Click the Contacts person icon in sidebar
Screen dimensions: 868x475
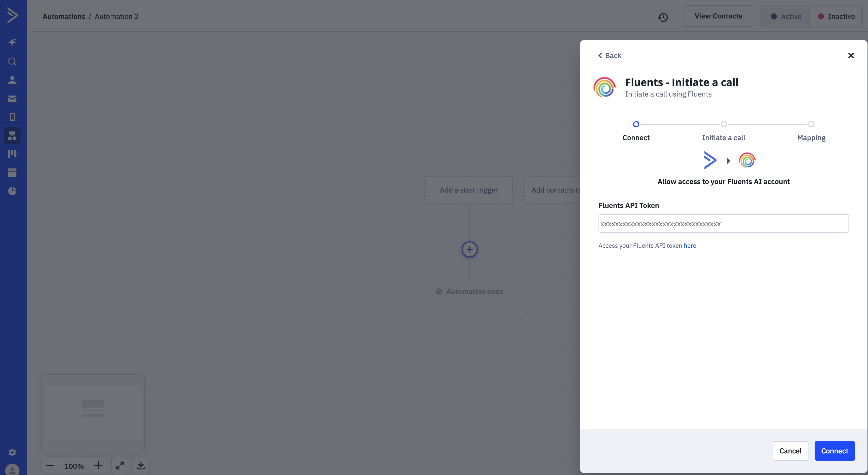pos(13,80)
